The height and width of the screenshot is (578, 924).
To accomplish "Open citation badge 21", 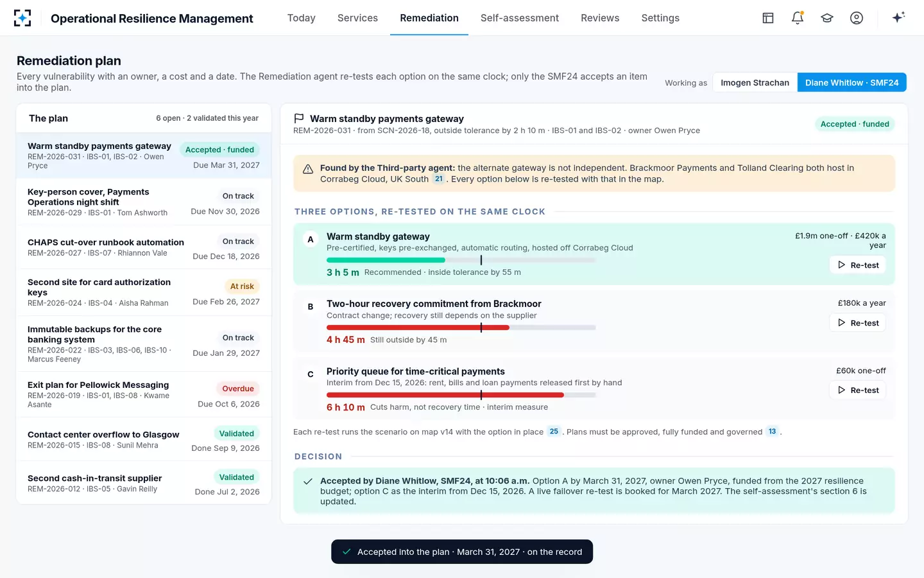I will click(x=439, y=179).
